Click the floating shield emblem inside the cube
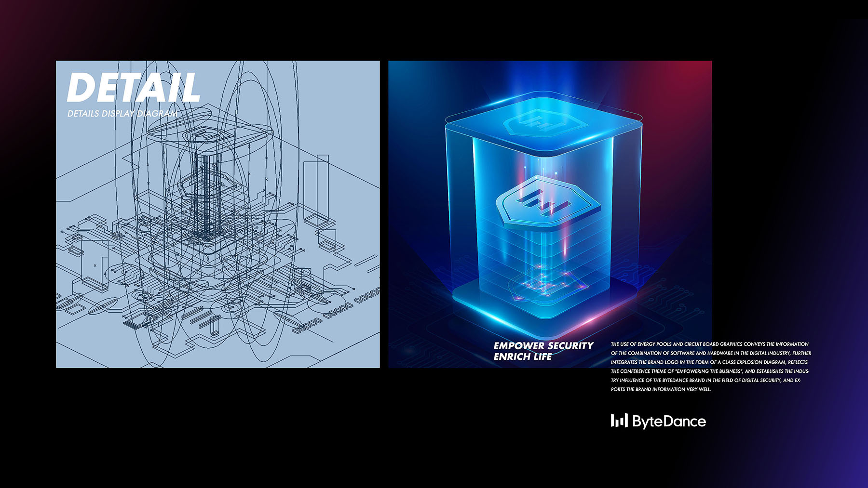868x488 pixels. click(547, 202)
